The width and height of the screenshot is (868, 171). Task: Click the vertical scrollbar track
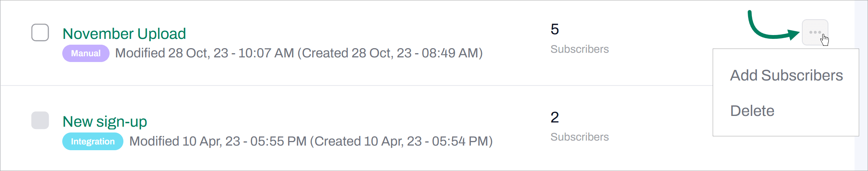coord(861,85)
